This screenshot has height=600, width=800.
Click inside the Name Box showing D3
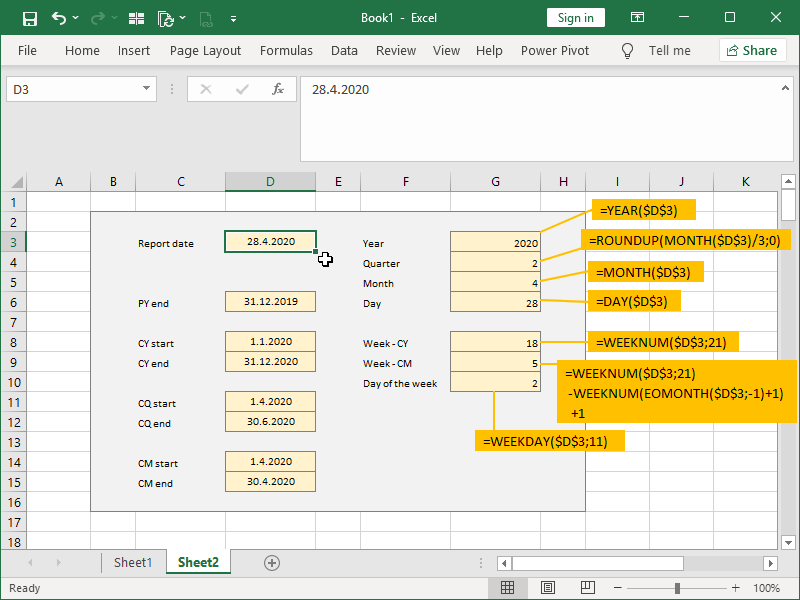click(74, 90)
